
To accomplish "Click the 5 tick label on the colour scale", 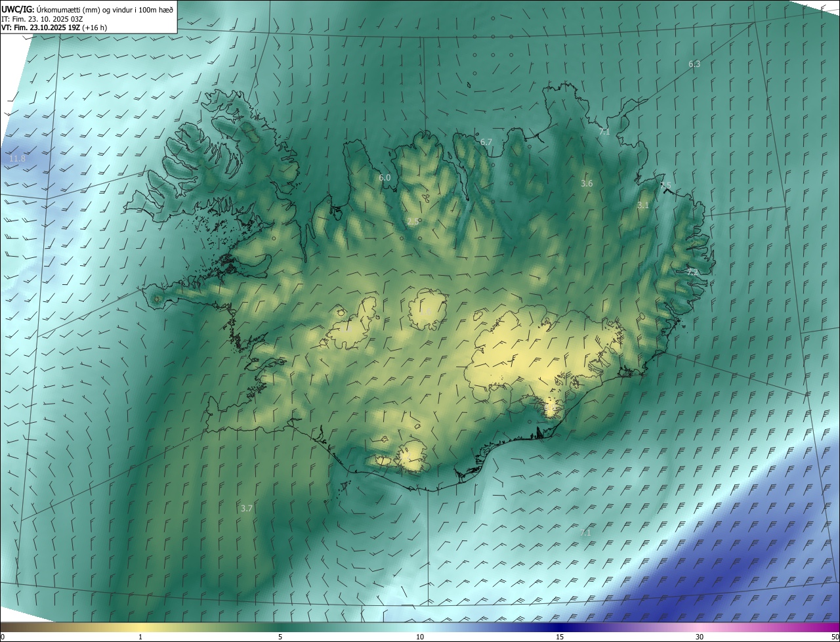I will [x=280, y=637].
